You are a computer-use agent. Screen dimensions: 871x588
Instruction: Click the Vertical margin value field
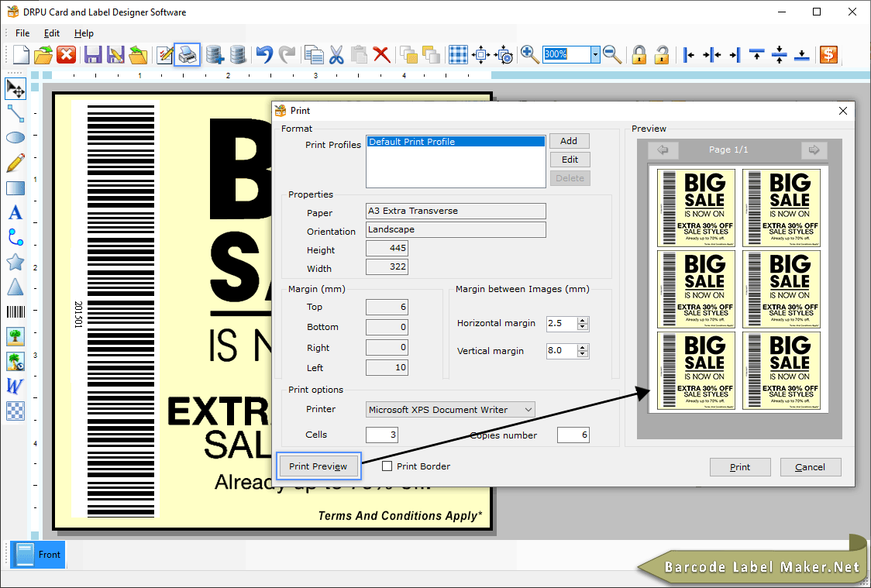[x=562, y=351]
